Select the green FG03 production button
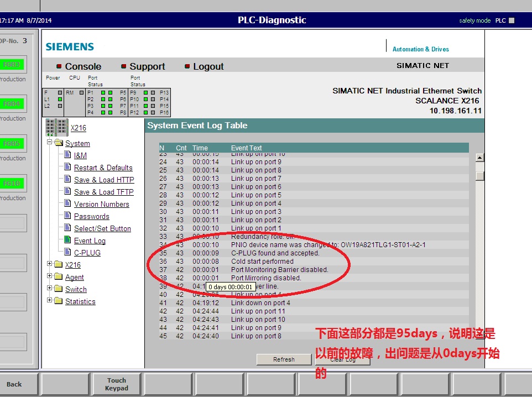The width and height of the screenshot is (532, 397). pos(12,65)
